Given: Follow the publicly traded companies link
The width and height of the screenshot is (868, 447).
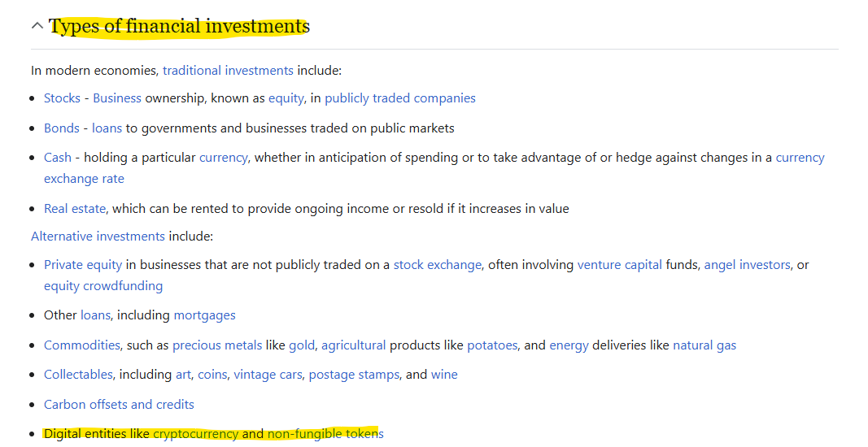Looking at the screenshot, I should [x=399, y=98].
